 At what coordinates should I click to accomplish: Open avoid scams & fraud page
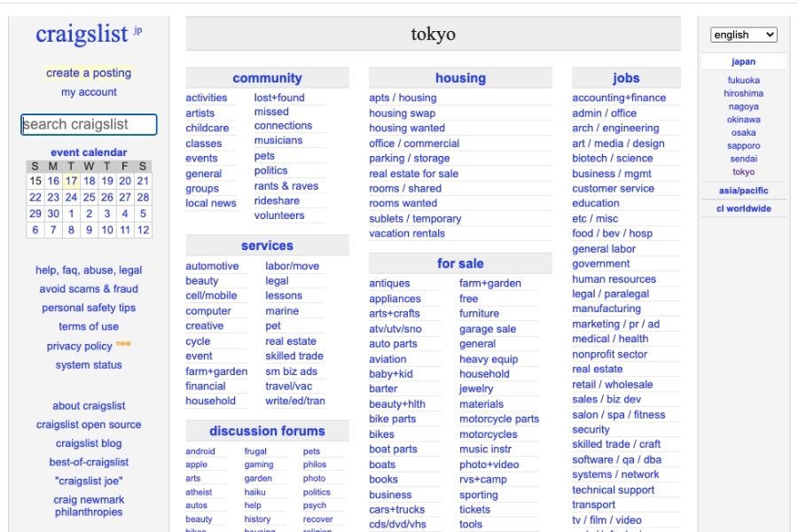tap(89, 289)
